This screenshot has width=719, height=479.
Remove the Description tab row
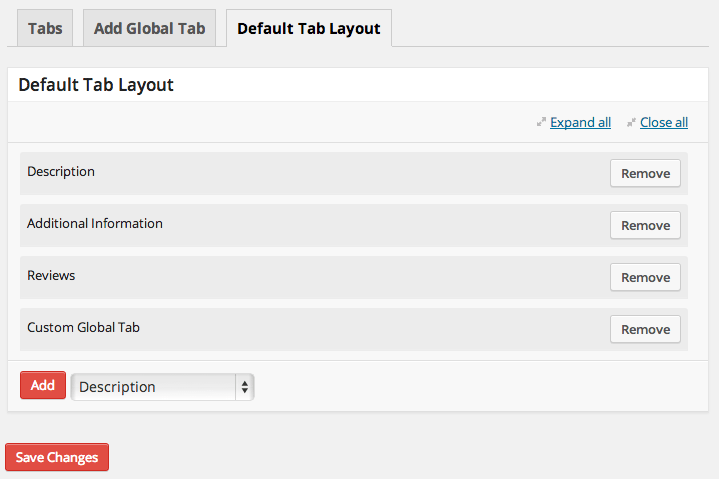[645, 173]
